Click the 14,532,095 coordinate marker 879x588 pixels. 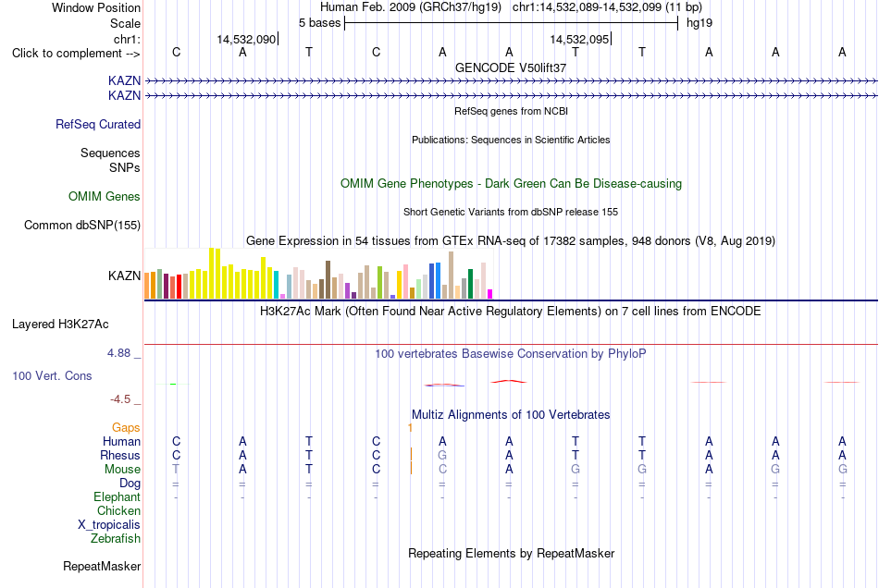pyautogui.click(x=579, y=39)
